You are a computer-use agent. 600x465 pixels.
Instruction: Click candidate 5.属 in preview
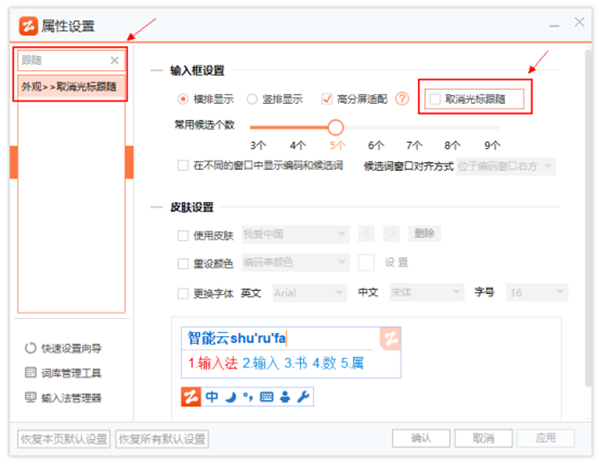[352, 363]
